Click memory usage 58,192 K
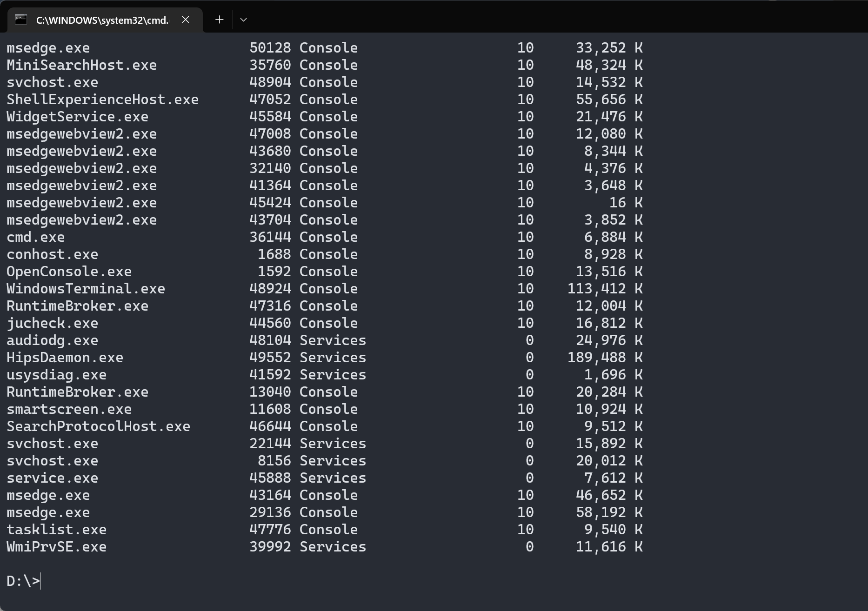 [609, 512]
